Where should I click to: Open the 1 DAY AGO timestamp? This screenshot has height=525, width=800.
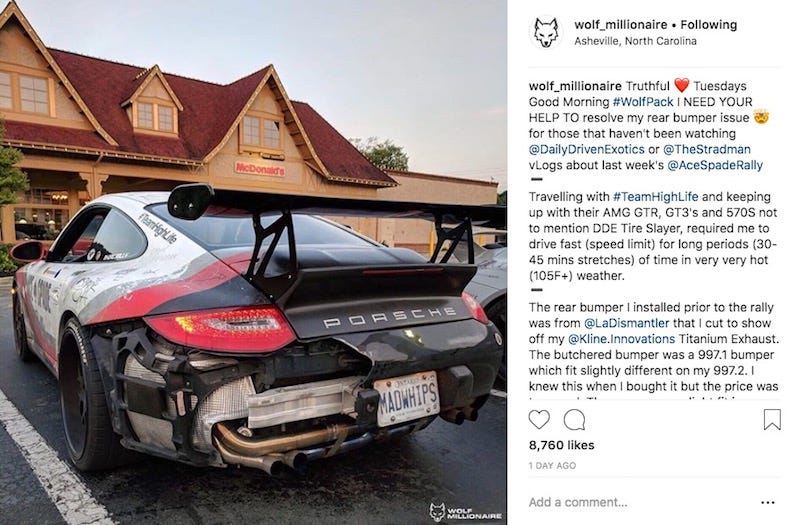click(552, 465)
